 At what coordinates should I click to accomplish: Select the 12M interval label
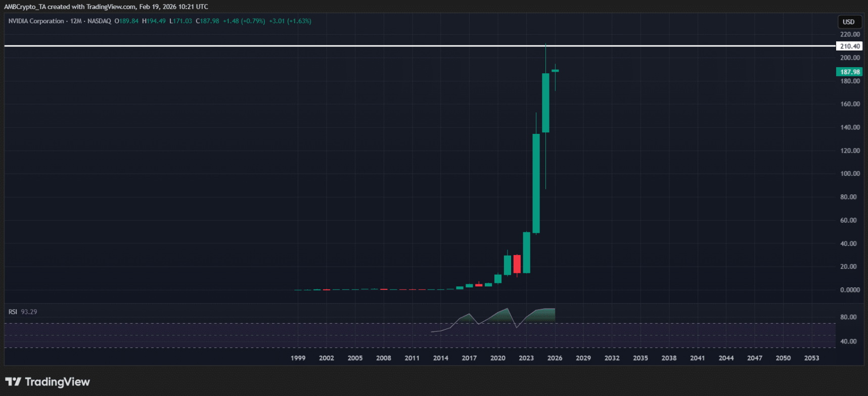tap(76, 21)
